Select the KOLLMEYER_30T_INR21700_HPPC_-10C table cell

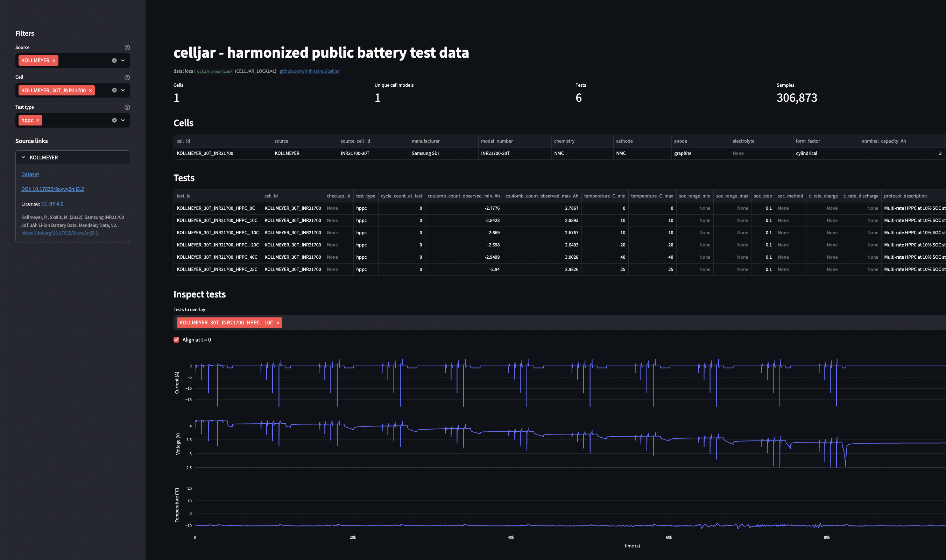tap(218, 233)
